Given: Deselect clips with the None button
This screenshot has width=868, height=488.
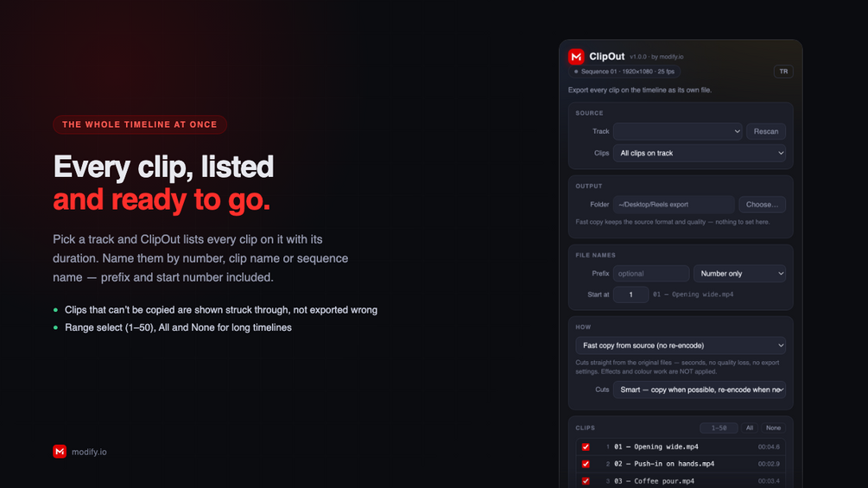Looking at the screenshot, I should click(x=773, y=428).
